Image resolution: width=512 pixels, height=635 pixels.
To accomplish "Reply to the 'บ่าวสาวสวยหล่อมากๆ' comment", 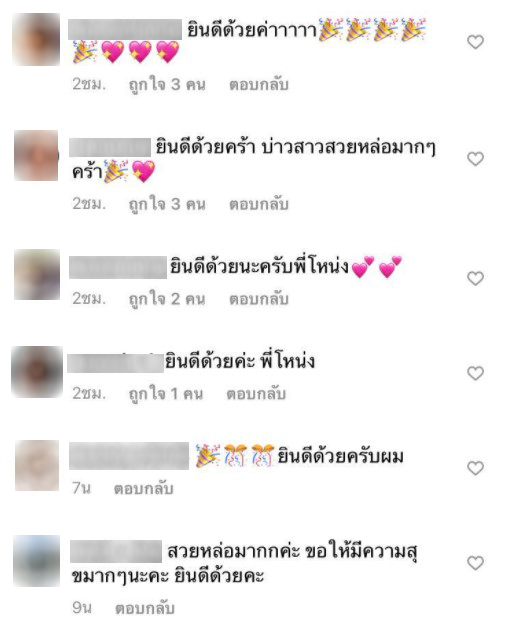I will (x=259, y=204).
